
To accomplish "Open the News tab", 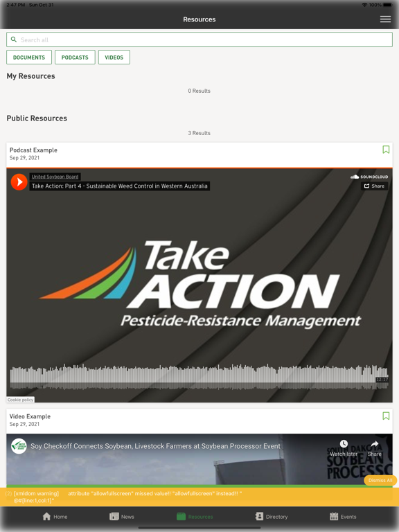I will pyautogui.click(x=122, y=516).
